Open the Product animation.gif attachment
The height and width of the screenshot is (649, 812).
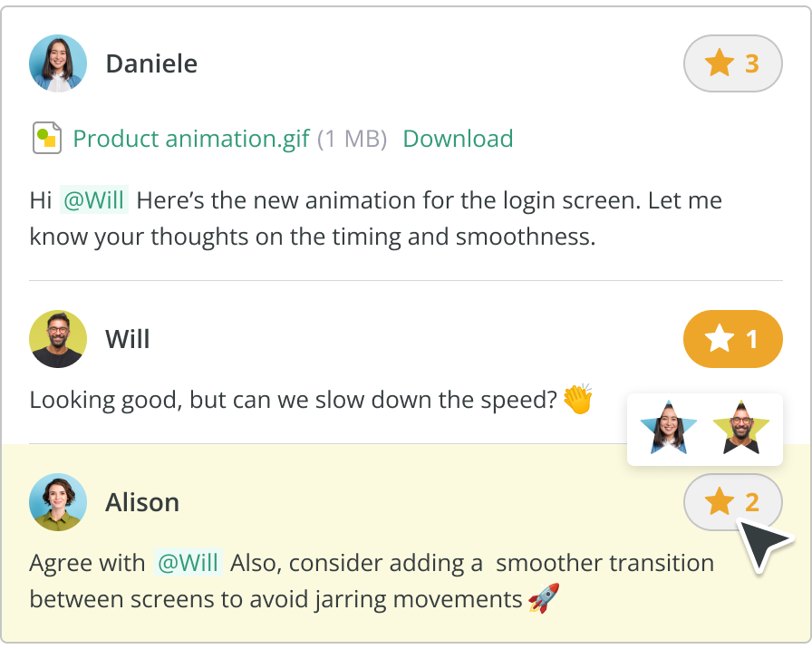tap(191, 139)
